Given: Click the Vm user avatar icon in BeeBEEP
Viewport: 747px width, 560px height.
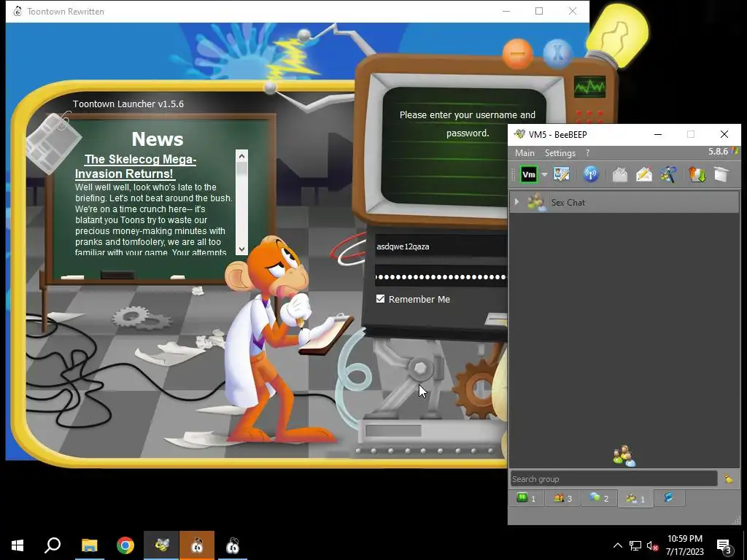Looking at the screenshot, I should point(528,174).
